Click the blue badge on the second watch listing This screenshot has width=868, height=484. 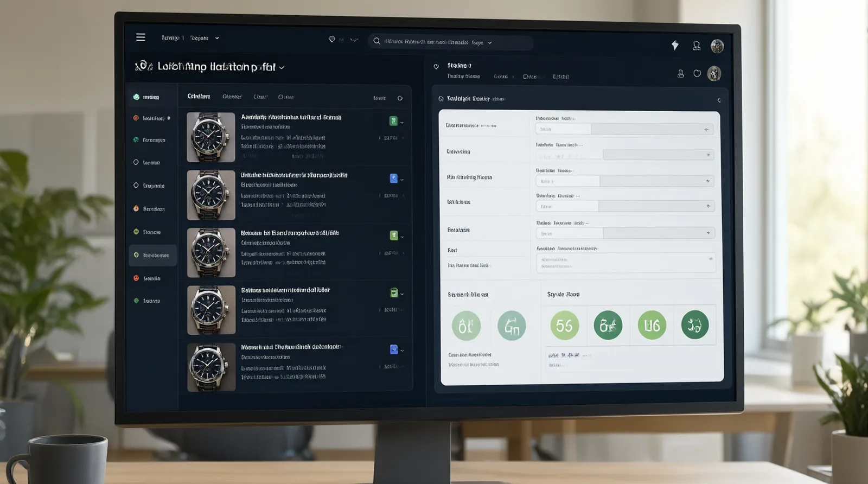click(393, 179)
